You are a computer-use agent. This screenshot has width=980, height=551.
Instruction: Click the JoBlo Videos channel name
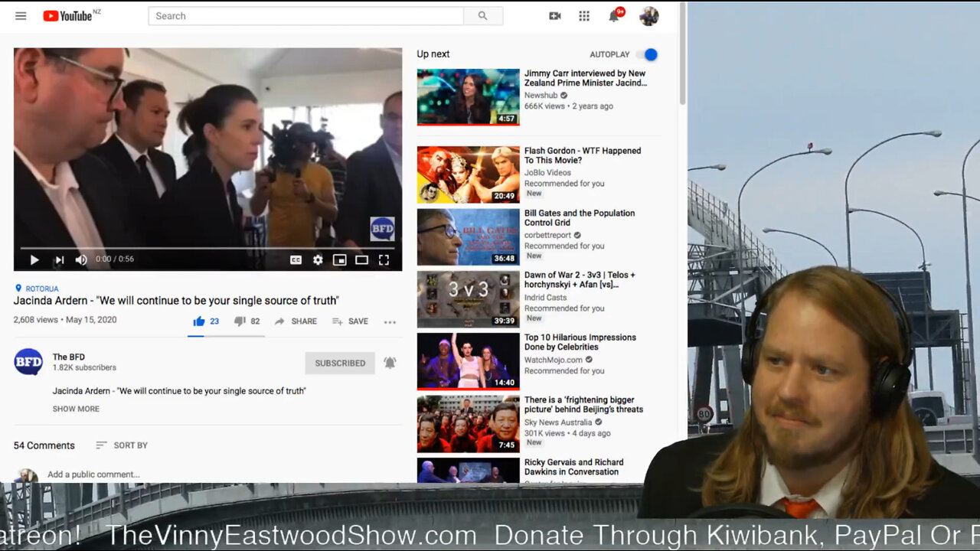[547, 173]
